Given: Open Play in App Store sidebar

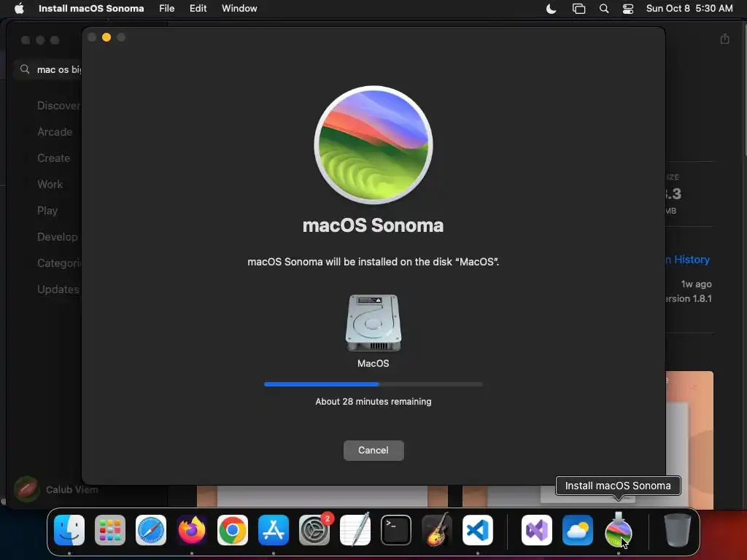Looking at the screenshot, I should coord(47,210).
